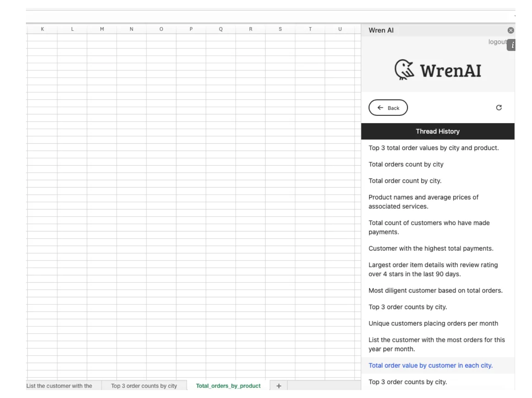Click the refresh icon in thread panel

[499, 108]
